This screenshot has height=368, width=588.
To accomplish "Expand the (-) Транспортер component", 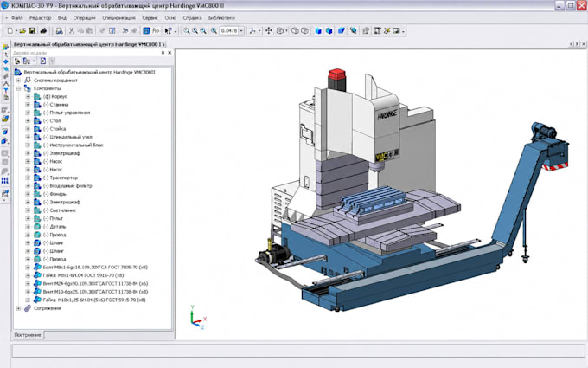I will tap(28, 178).
